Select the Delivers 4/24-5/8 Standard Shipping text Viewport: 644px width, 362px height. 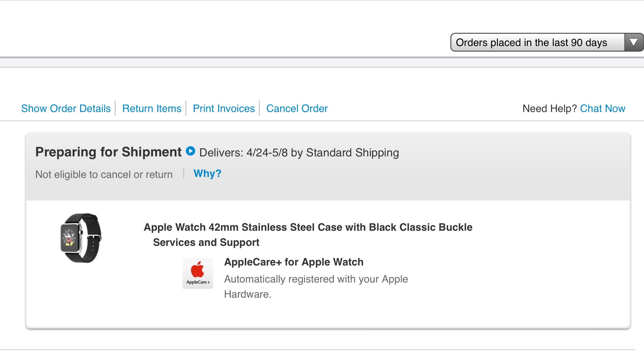(299, 153)
